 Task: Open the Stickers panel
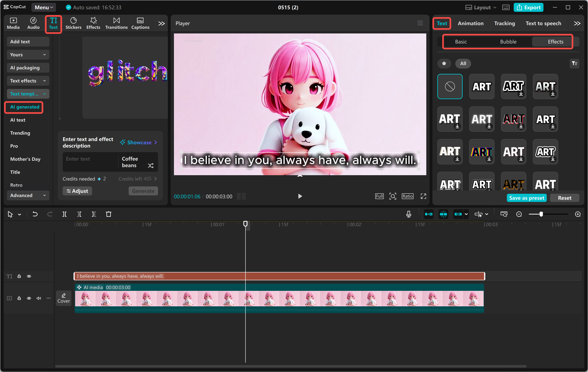pos(73,23)
